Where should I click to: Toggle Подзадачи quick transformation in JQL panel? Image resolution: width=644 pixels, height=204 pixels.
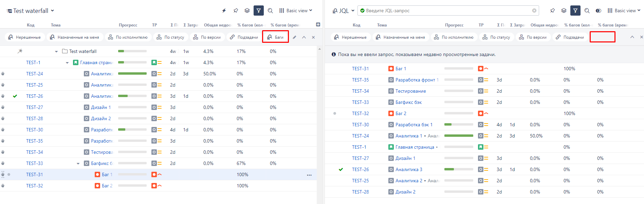pos(570,37)
